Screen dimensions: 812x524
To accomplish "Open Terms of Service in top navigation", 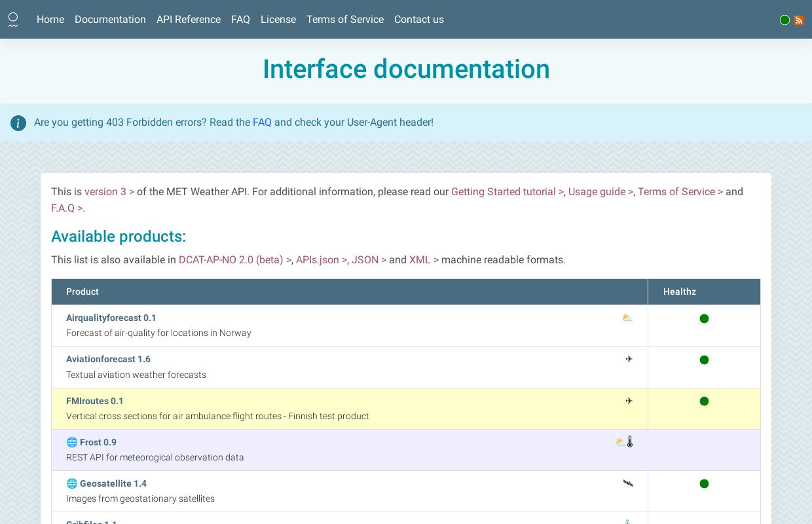I will coord(345,20).
